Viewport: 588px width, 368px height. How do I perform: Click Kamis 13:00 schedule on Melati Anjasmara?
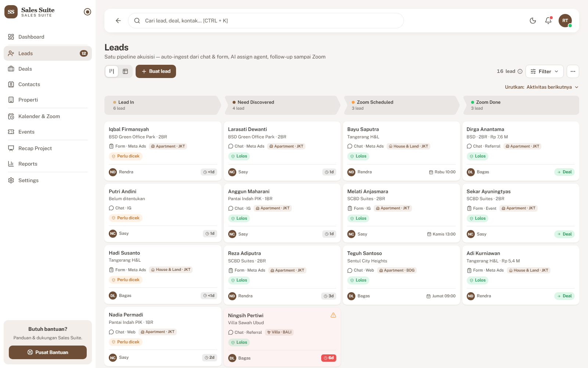(441, 234)
